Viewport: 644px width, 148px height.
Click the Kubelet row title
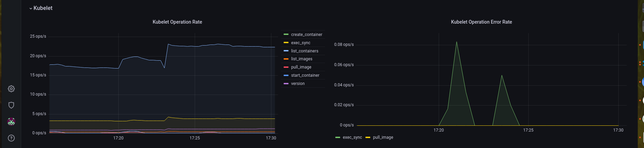coord(43,8)
